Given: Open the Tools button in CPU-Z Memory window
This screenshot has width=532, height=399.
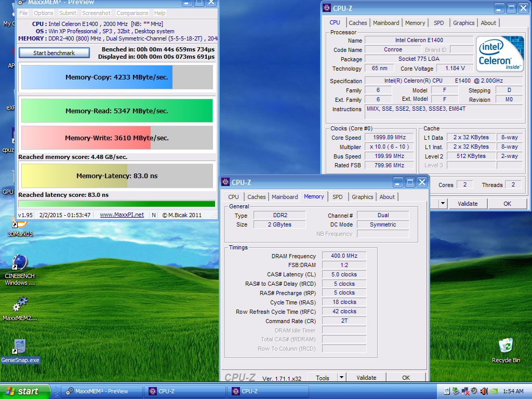Looking at the screenshot, I should click(x=322, y=378).
